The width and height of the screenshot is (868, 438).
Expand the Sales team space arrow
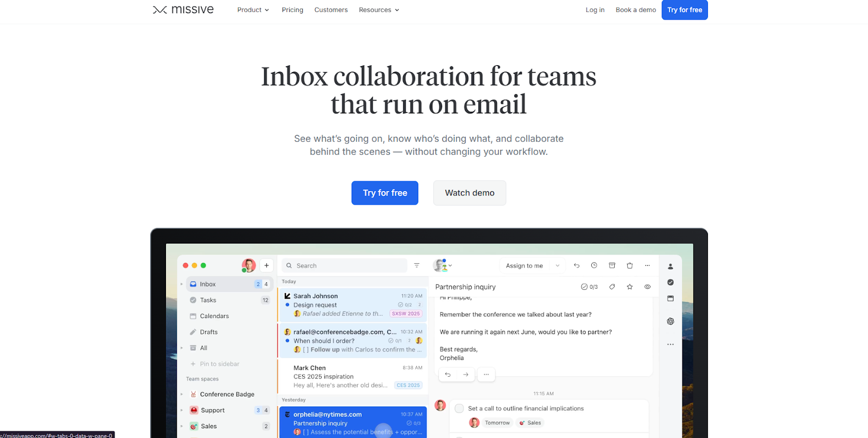pos(182,426)
